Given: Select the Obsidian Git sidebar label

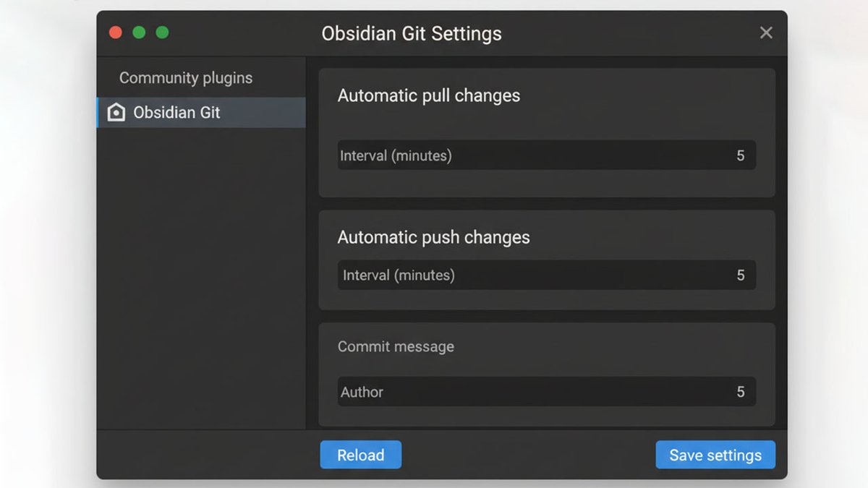Looking at the screenshot, I should [176, 113].
